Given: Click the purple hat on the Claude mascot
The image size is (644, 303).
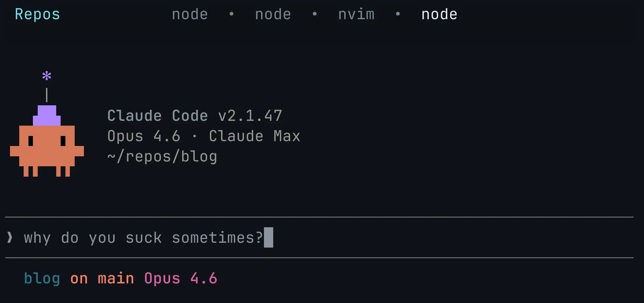Looking at the screenshot, I should tap(47, 116).
